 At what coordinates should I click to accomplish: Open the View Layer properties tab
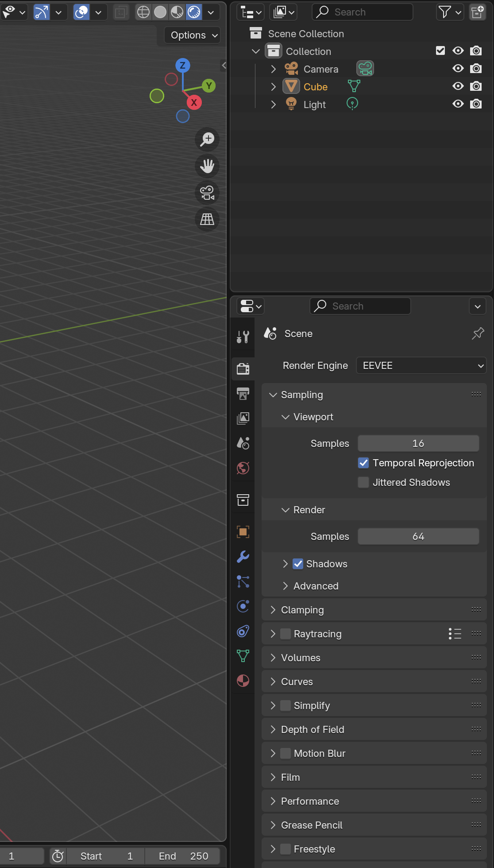pos(243,418)
